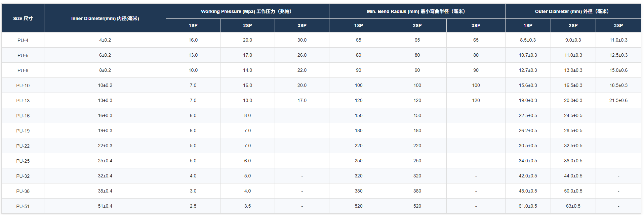Click PU-25 1SP bend radius 250
The image size is (644, 215).
point(359,161)
